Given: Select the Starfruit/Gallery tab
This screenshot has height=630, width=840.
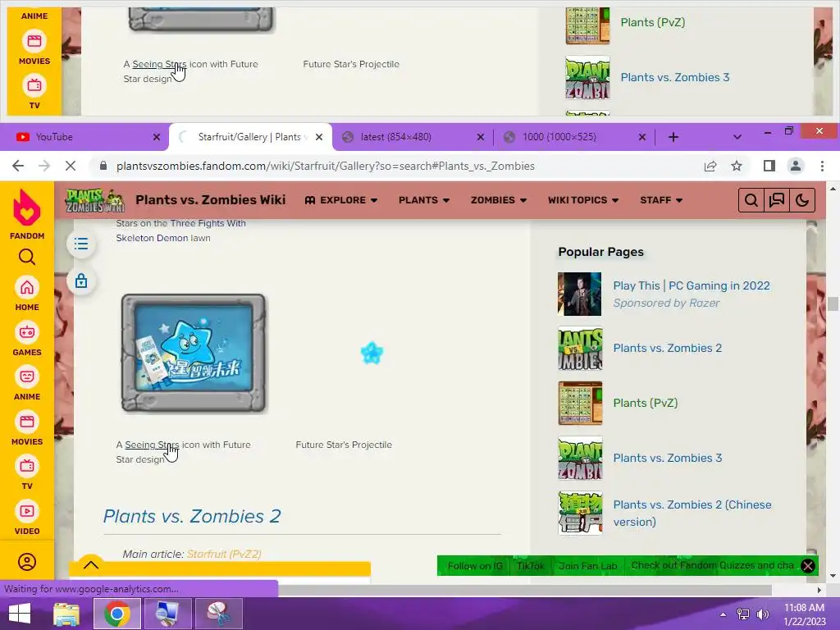Looking at the screenshot, I should click(250, 137).
